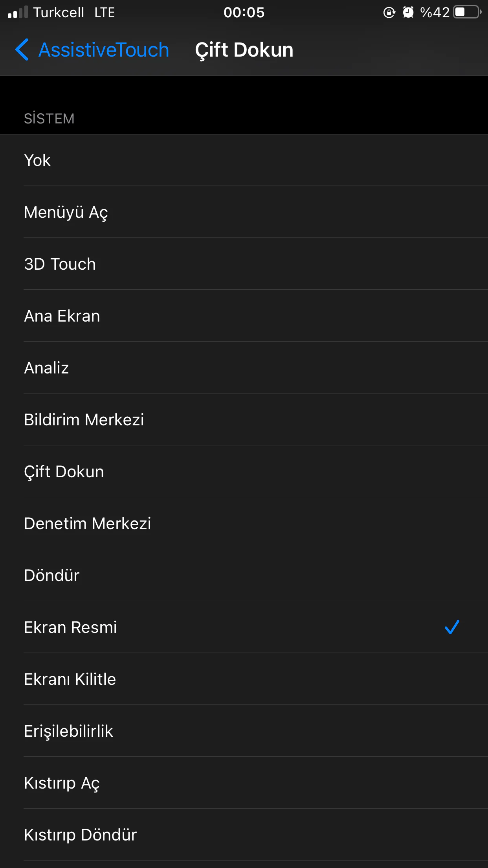Viewport: 488px width, 868px height.
Task: Tap the rotation lock status icon
Action: pyautogui.click(x=389, y=13)
